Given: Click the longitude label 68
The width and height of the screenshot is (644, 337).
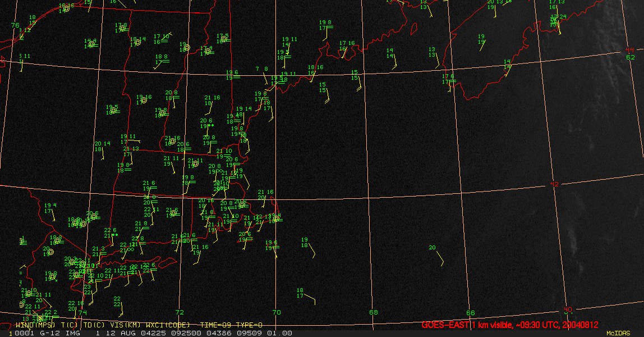Looking at the screenshot, I should pos(374,312).
